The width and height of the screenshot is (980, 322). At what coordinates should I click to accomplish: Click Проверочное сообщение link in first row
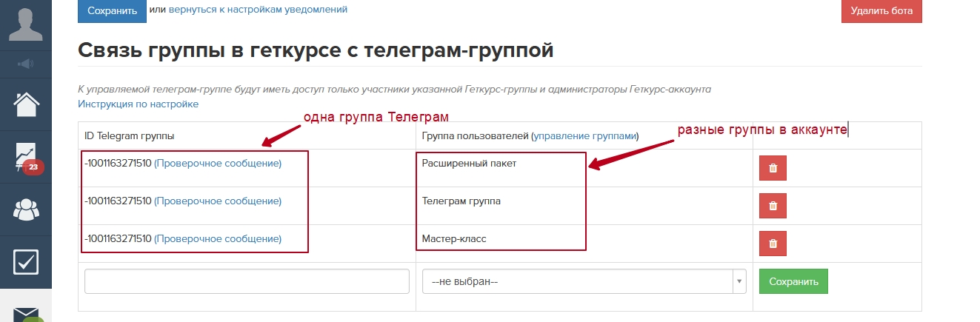(x=218, y=164)
